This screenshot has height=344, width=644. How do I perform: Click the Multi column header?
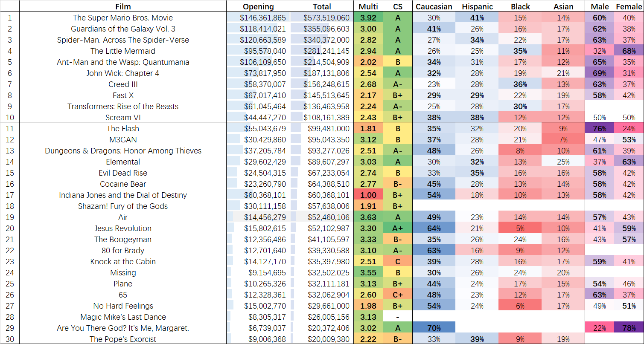368,6
